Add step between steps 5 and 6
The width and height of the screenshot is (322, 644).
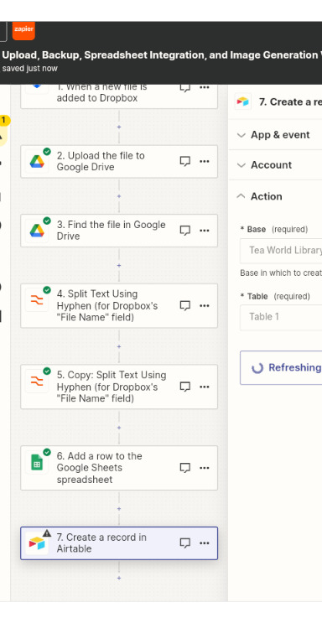[x=119, y=428]
